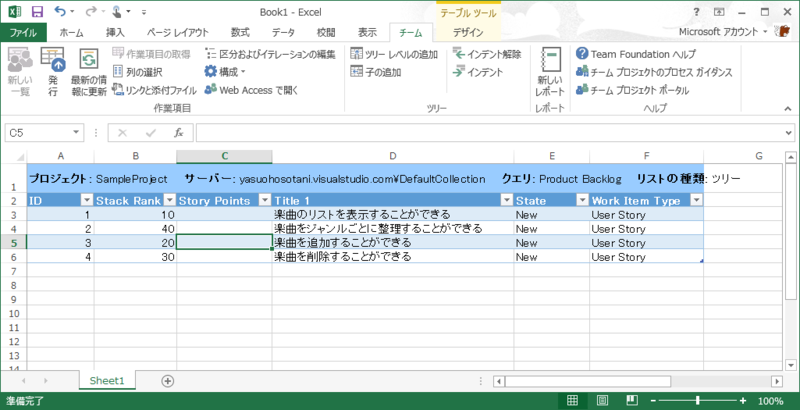Viewport: 800px width, 410px height.
Task: Click the zoom in plus button
Action: (x=743, y=401)
